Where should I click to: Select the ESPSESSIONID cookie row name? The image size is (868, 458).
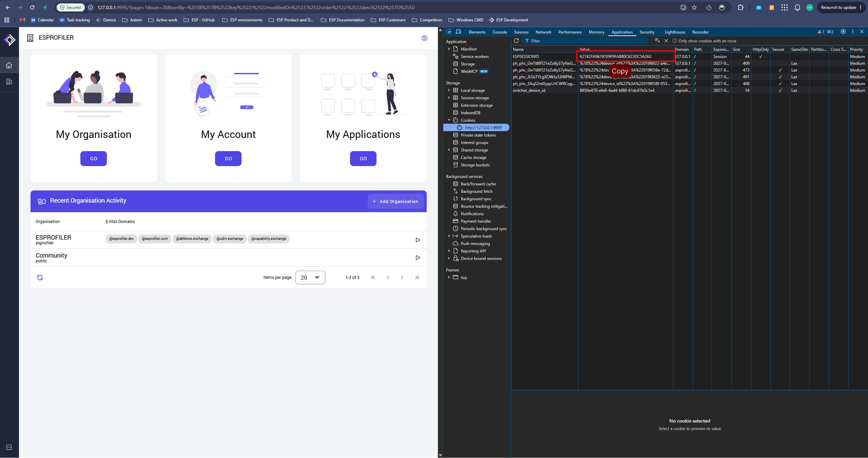(526, 57)
